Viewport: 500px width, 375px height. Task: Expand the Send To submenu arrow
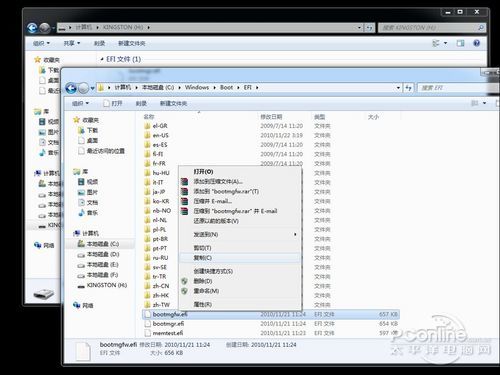click(x=295, y=234)
